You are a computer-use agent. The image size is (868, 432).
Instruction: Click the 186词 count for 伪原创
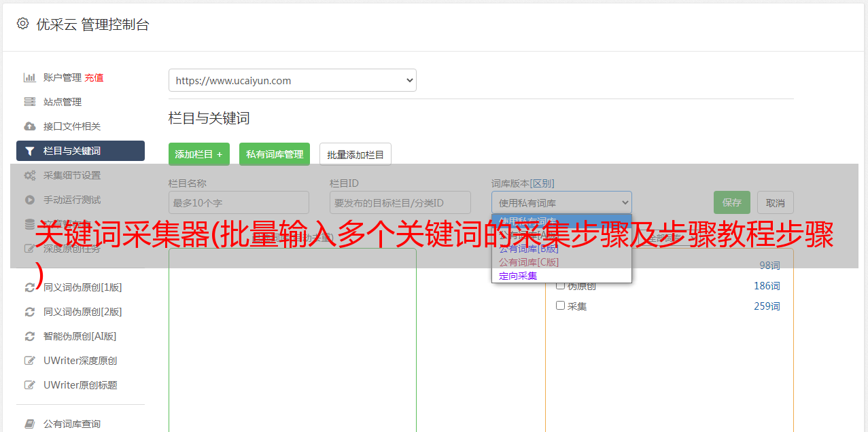pos(767,286)
